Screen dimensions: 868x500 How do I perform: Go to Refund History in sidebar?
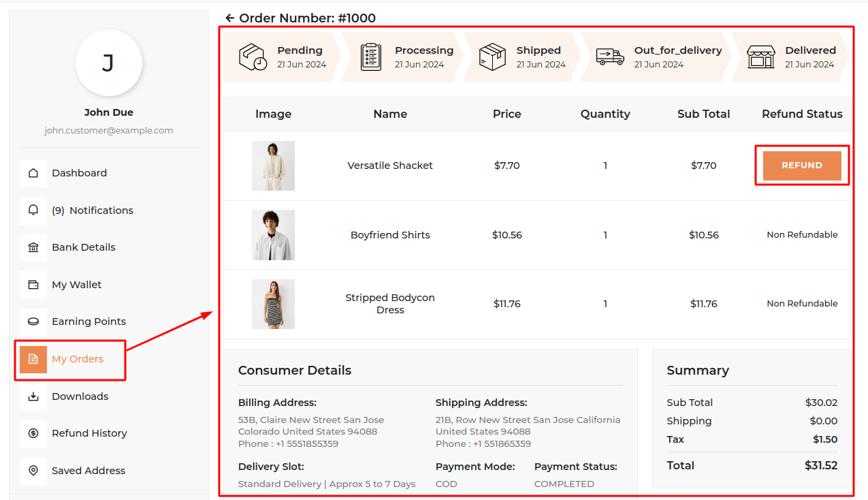[x=89, y=433]
